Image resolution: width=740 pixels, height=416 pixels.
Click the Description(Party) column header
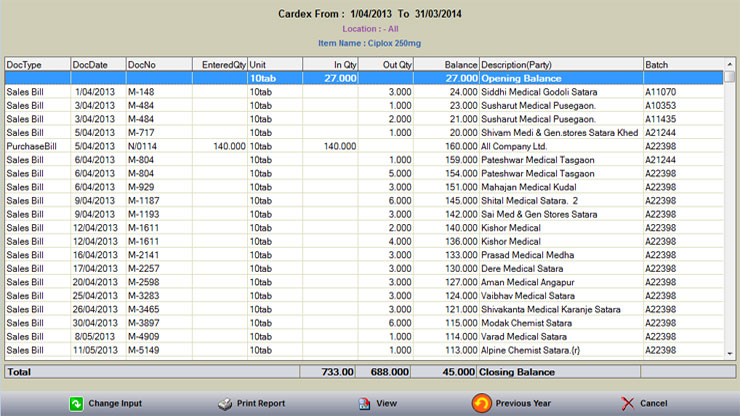561,64
